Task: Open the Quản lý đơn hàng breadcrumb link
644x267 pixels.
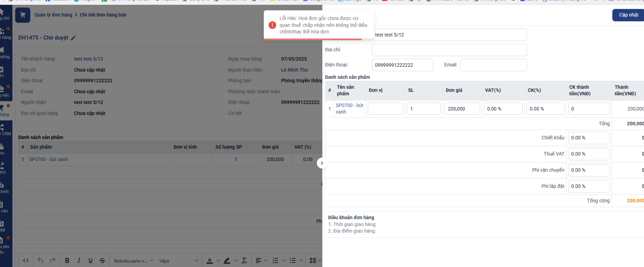Action: [x=53, y=15]
